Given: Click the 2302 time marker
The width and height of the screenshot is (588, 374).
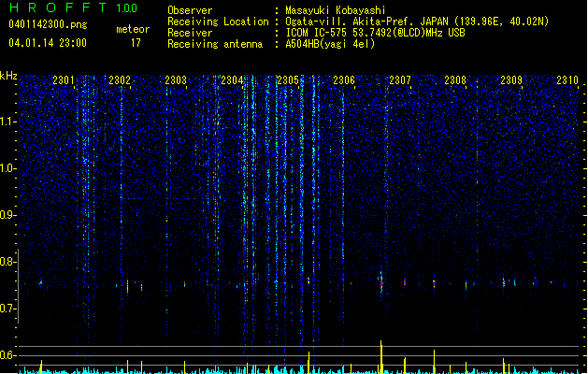Looking at the screenshot, I should pyautogui.click(x=120, y=80).
